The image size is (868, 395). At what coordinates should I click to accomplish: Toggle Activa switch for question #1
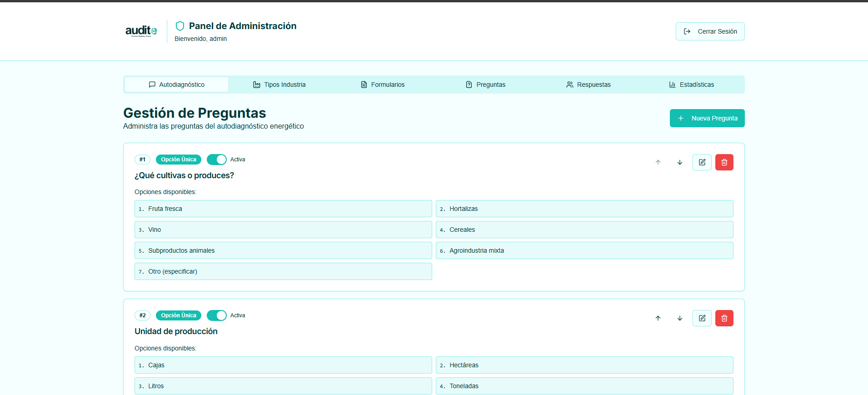217,160
